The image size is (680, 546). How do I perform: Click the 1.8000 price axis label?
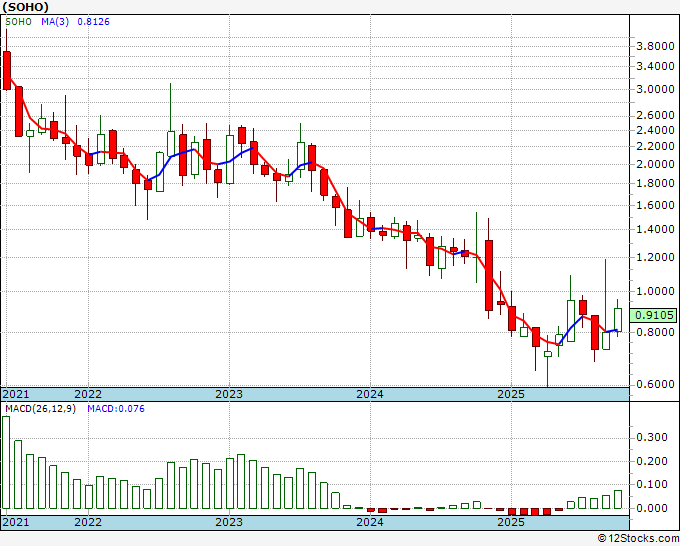(x=655, y=183)
